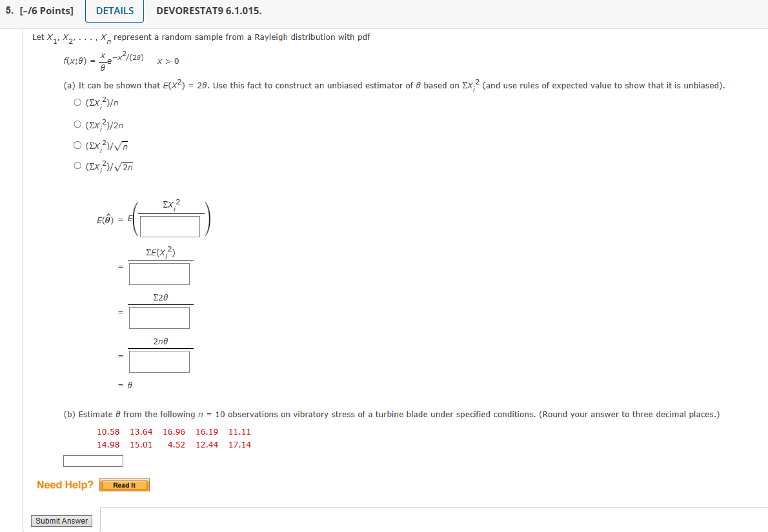Click the = θ conclusion line
This screenshot has height=532, width=768.
click(124, 385)
